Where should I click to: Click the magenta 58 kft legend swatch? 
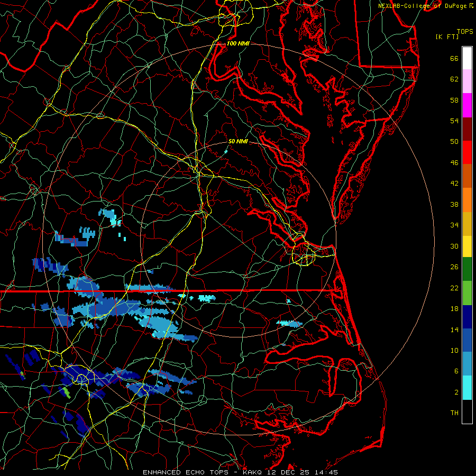pyautogui.click(x=467, y=105)
